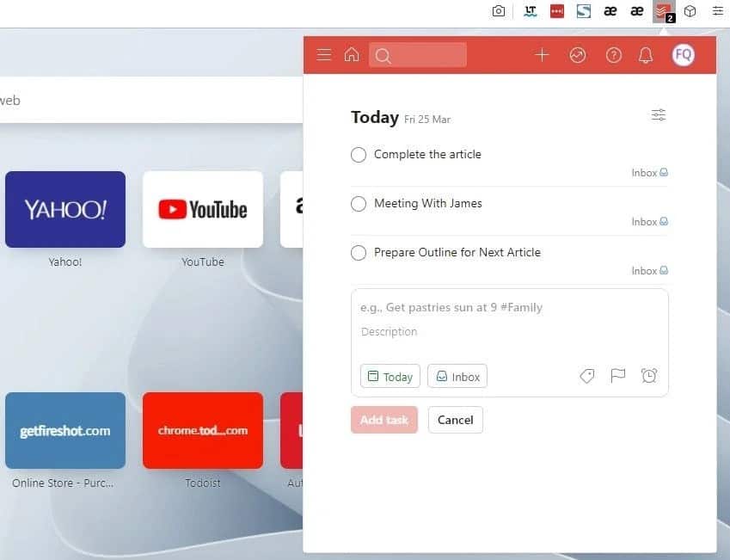Click the 'Online Store - Purc...' tile label

[63, 483]
